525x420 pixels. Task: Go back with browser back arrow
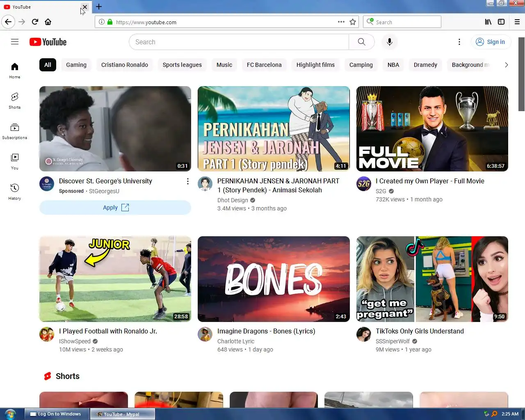(x=8, y=22)
